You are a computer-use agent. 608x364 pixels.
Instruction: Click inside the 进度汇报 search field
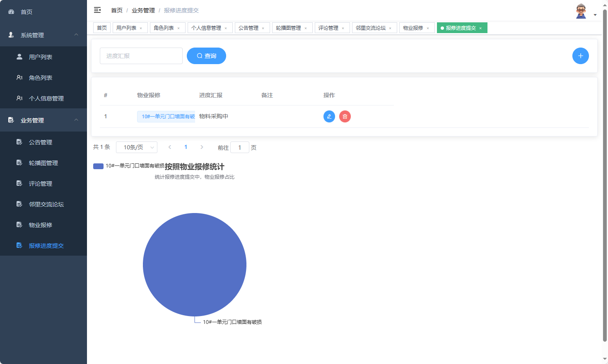(x=141, y=55)
